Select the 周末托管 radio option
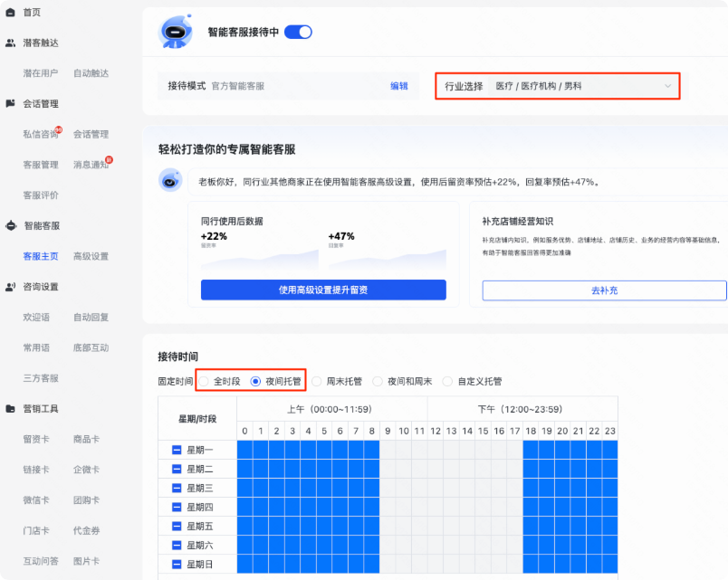The image size is (728, 580). [317, 382]
